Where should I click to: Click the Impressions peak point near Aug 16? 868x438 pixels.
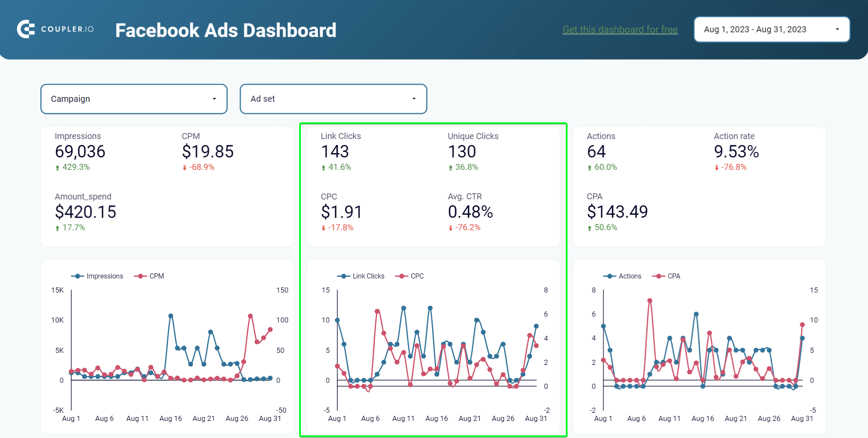tap(171, 316)
